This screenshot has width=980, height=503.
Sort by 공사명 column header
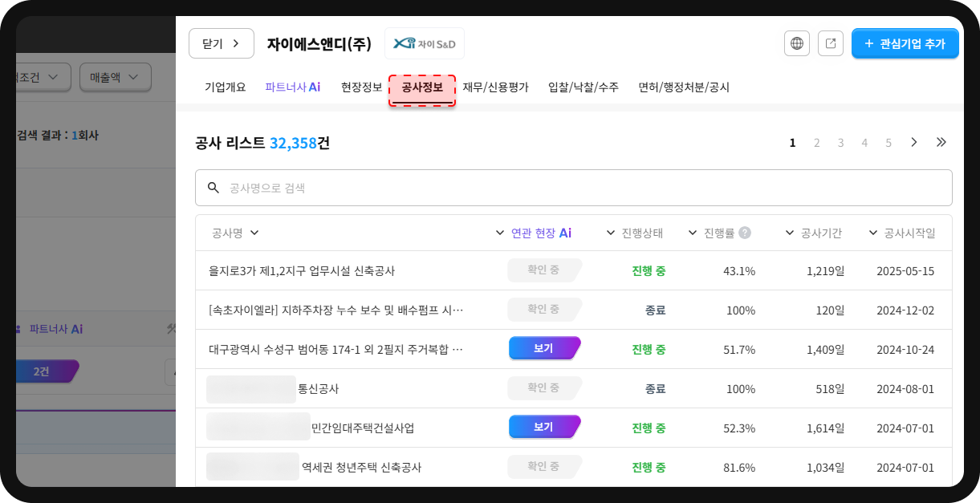[235, 233]
